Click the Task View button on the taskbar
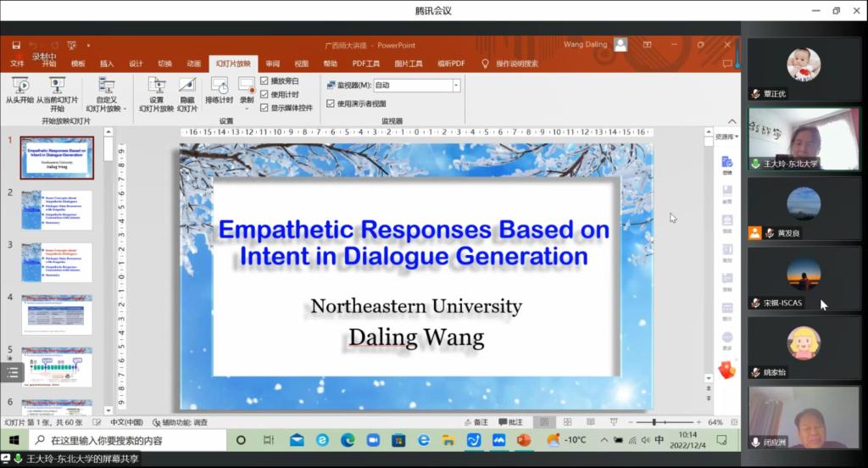Image resolution: width=868 pixels, height=468 pixels. click(269, 440)
